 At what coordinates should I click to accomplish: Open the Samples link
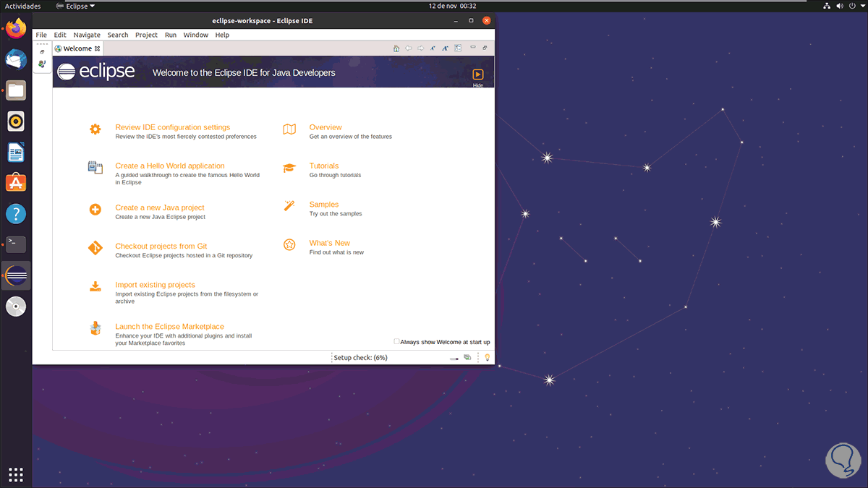pyautogui.click(x=324, y=205)
